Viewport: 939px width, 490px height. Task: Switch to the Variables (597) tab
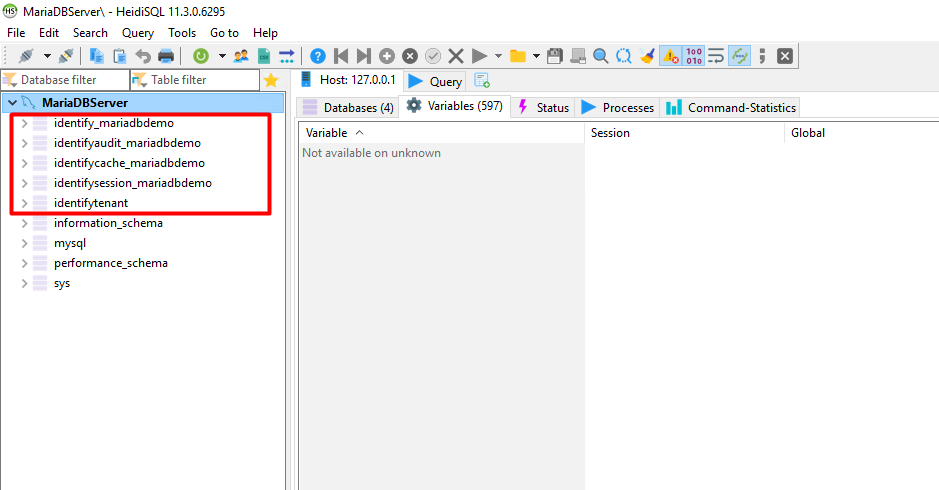(x=455, y=106)
